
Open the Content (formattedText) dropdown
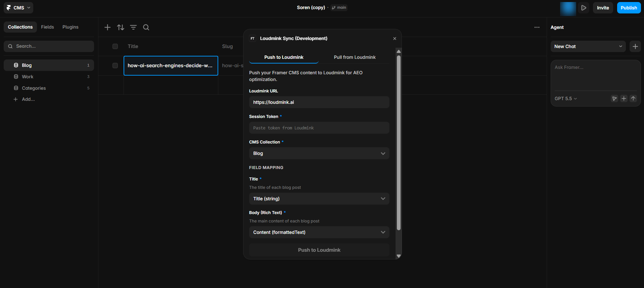pyautogui.click(x=319, y=232)
